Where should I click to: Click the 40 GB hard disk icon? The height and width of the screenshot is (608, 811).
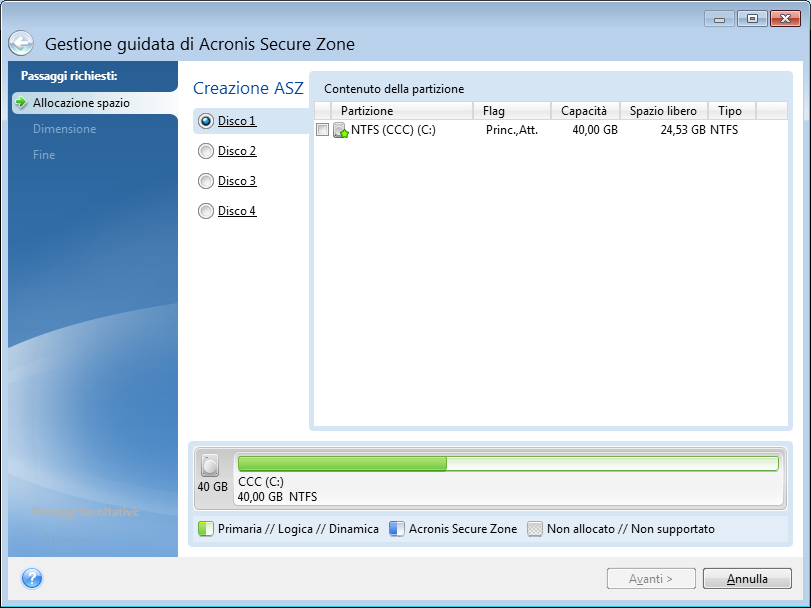pos(210,466)
